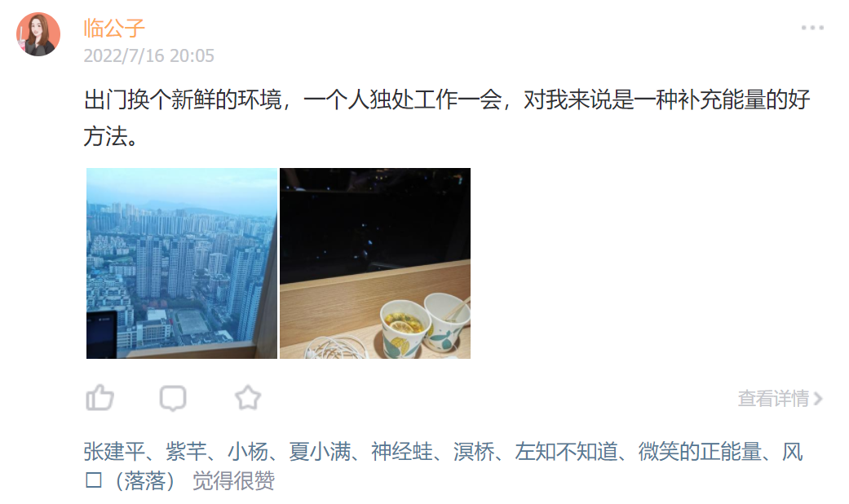
Task: Click 查看详情 to view details
Action: (773, 399)
